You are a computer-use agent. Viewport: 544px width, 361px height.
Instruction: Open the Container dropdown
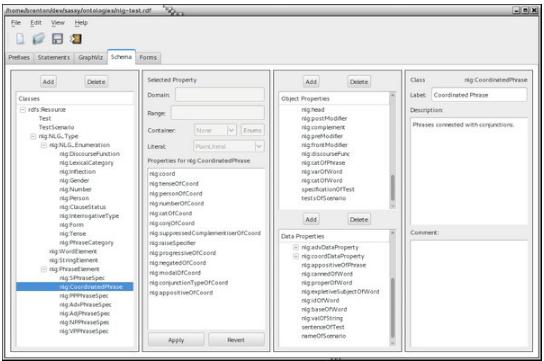[215, 130]
